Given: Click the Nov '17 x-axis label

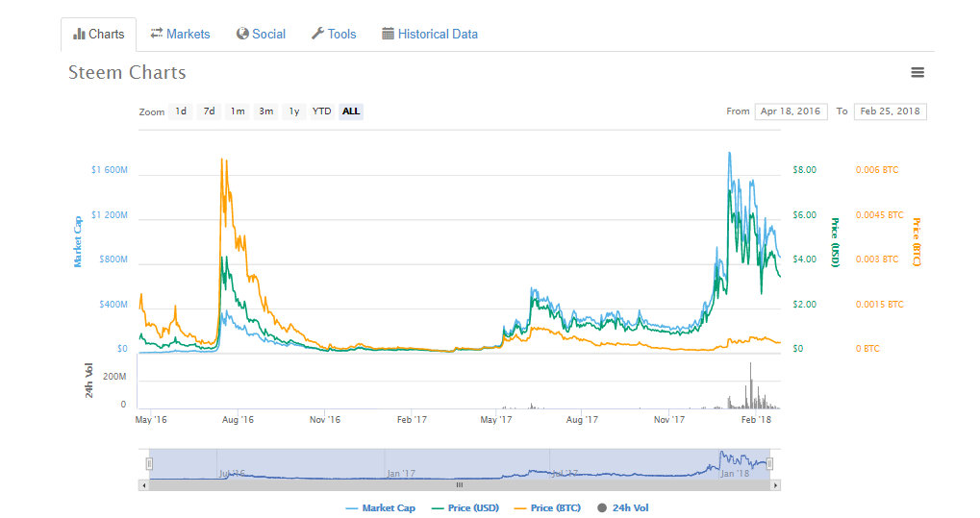Looking at the screenshot, I should click(x=669, y=420).
